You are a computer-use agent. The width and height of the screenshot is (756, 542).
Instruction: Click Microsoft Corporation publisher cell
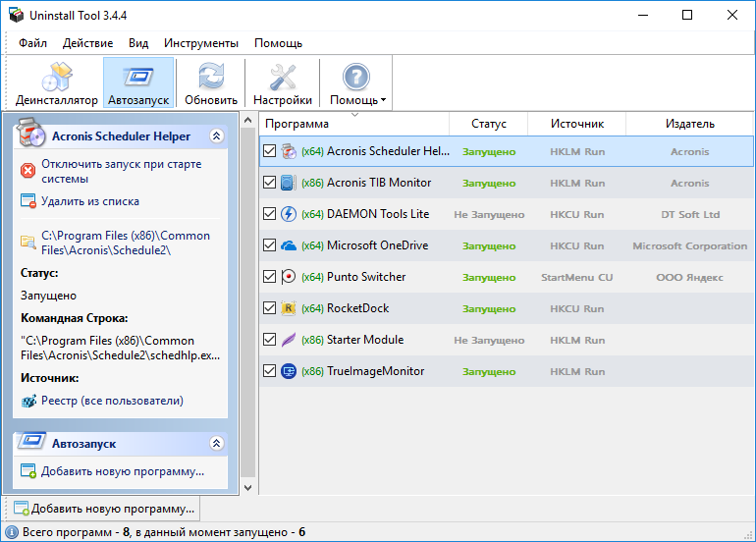point(689,245)
